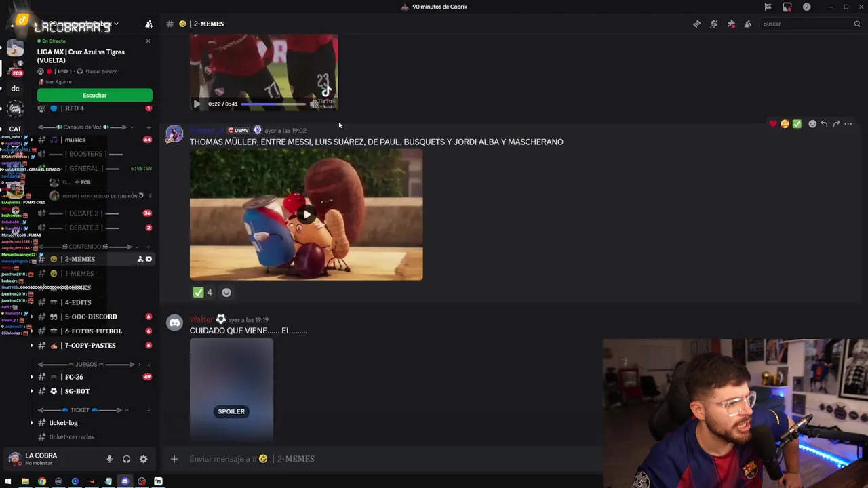
Task: Reply to the Thomas Müller message
Action: point(824,124)
